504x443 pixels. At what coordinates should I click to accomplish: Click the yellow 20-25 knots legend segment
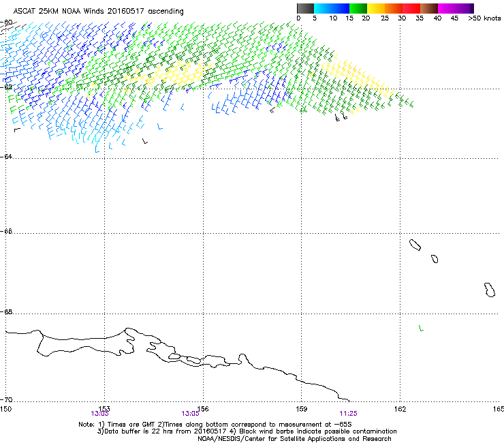pyautogui.click(x=376, y=8)
